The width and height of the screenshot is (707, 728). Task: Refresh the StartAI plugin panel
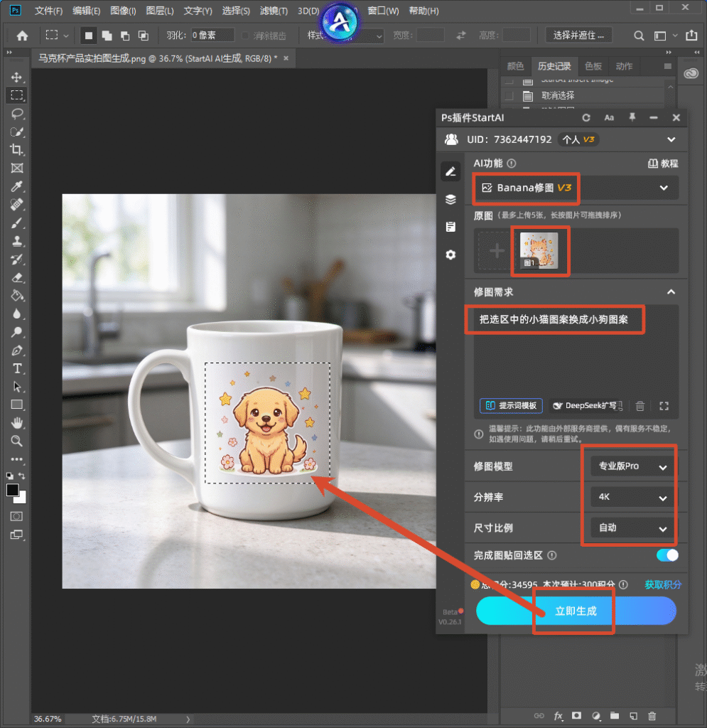click(586, 118)
